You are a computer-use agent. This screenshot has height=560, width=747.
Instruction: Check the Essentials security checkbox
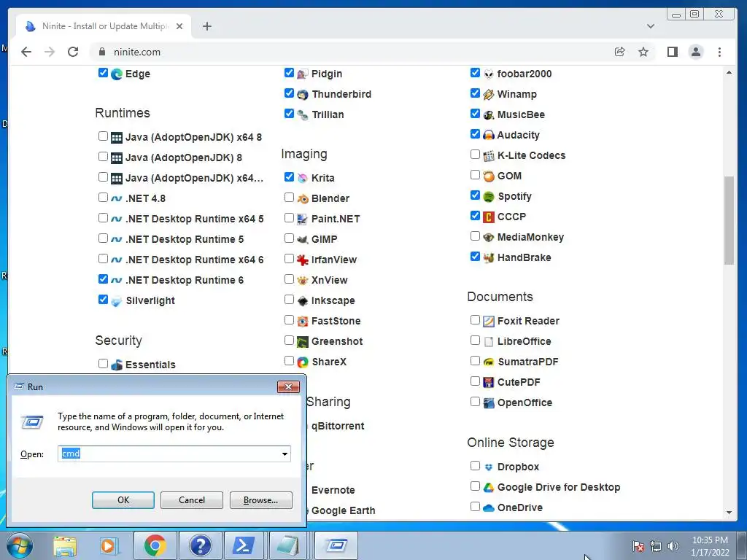click(x=103, y=364)
